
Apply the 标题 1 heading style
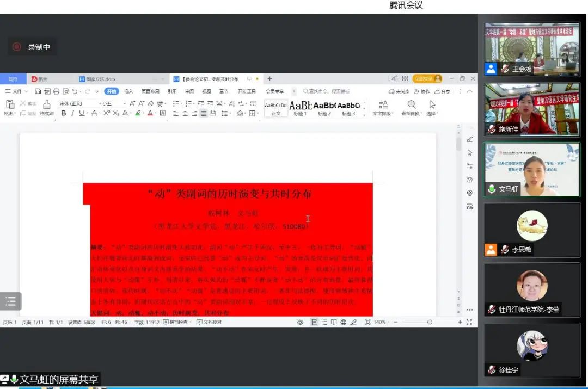click(301, 107)
